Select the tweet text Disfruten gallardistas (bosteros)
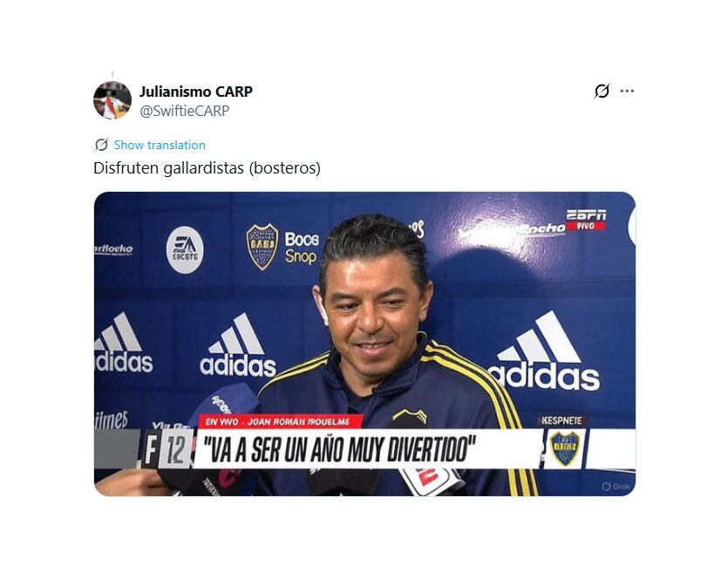The image size is (728, 572). click(208, 168)
